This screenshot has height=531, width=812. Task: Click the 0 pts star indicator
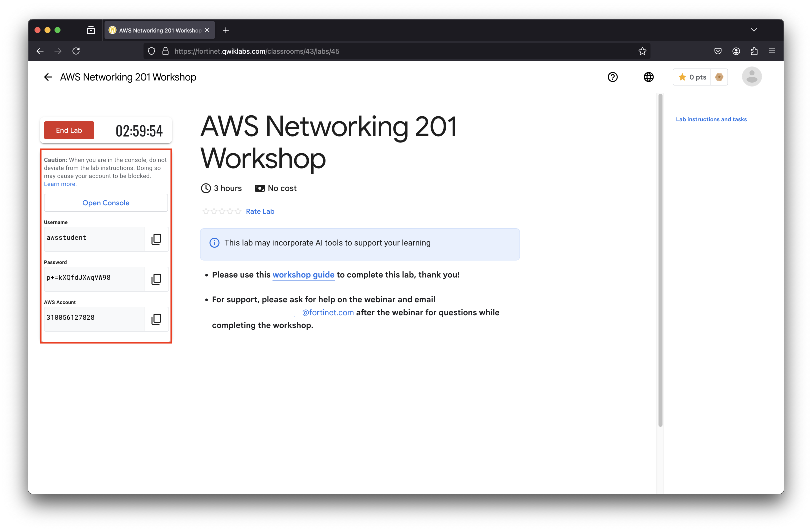[692, 77]
